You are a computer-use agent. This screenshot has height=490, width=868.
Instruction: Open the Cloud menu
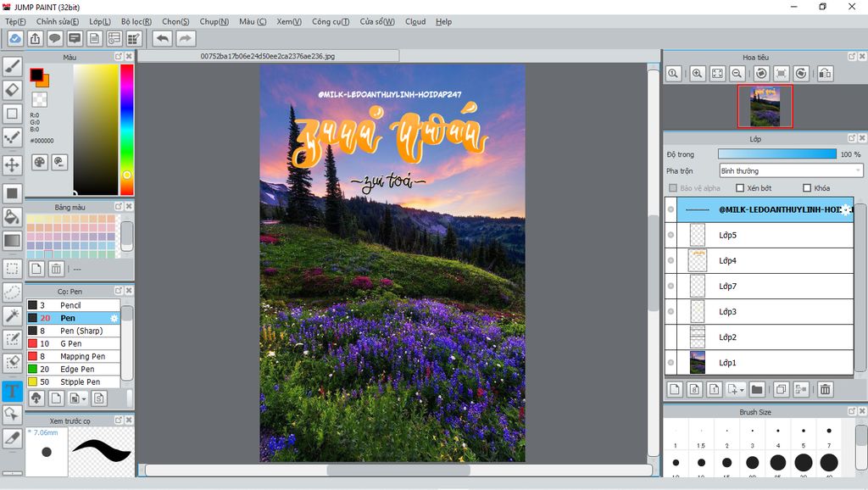415,21
